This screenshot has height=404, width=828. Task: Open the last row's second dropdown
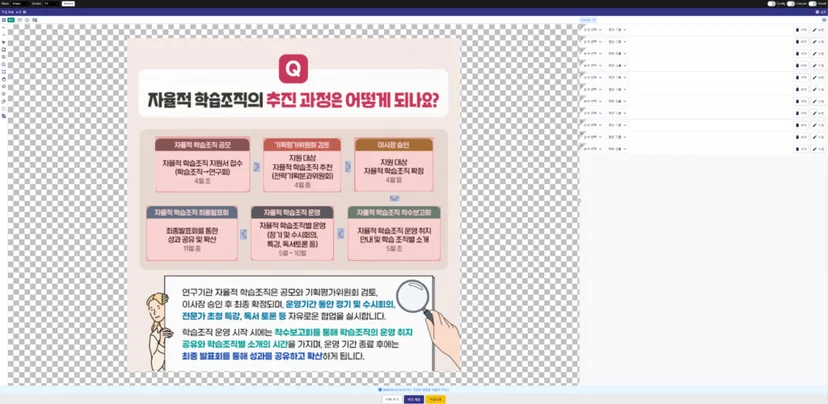[x=617, y=149]
